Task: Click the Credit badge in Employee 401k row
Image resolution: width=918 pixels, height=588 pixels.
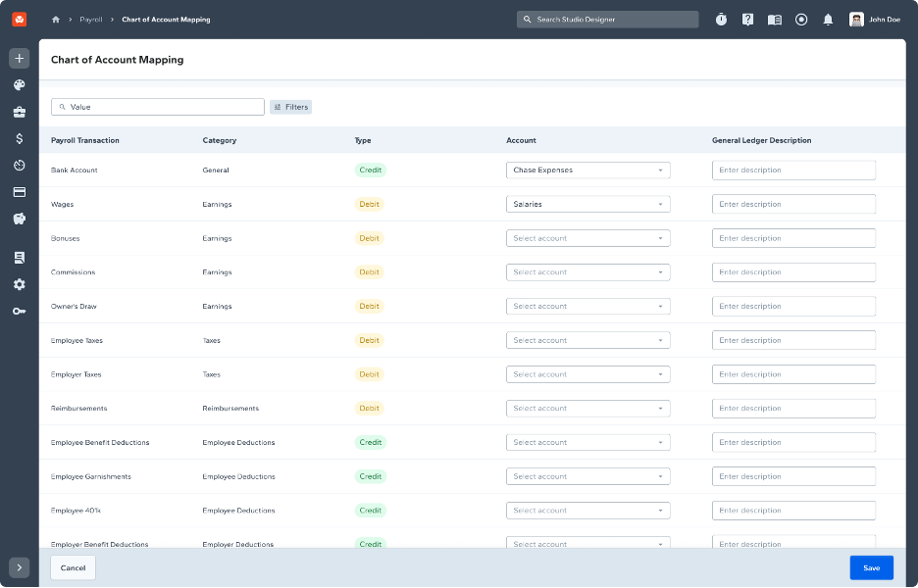Action: pos(371,511)
